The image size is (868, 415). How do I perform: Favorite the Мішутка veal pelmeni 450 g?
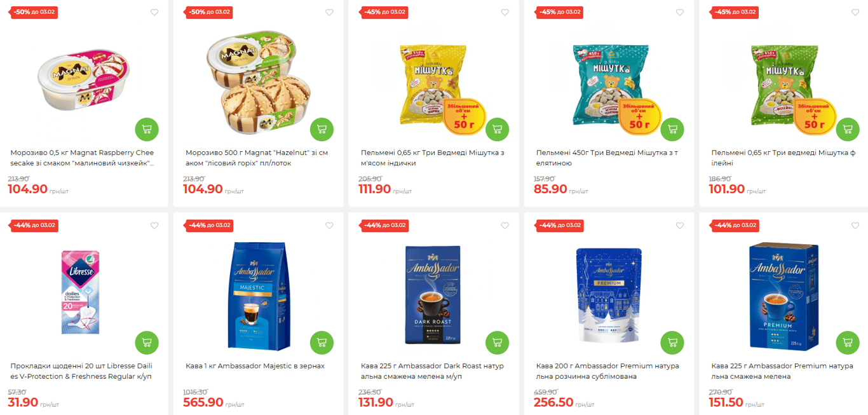(x=680, y=13)
